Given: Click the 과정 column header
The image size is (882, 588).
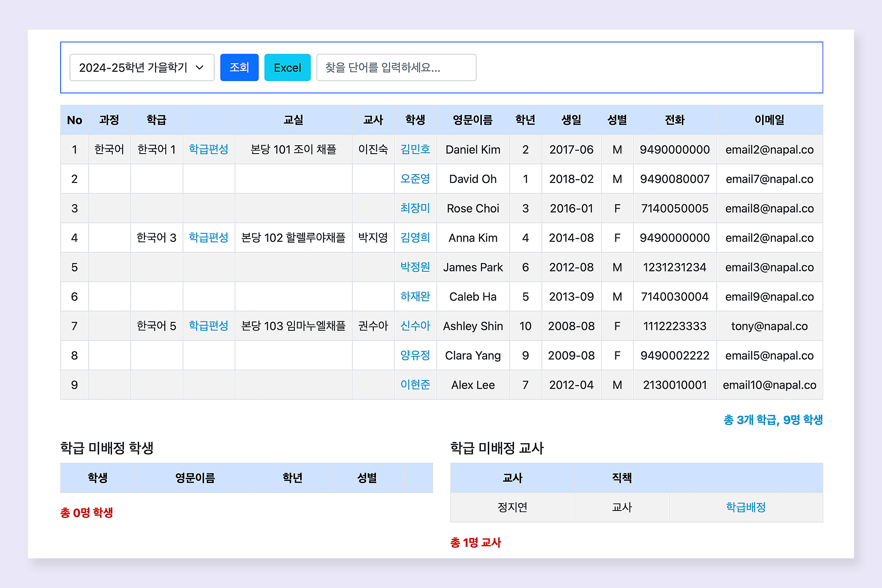Looking at the screenshot, I should (x=109, y=120).
